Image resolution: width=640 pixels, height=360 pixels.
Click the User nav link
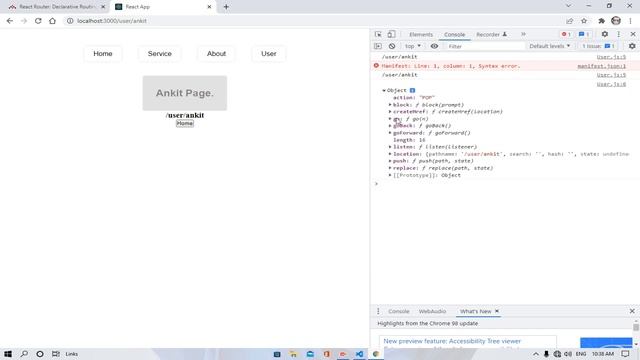pos(269,53)
